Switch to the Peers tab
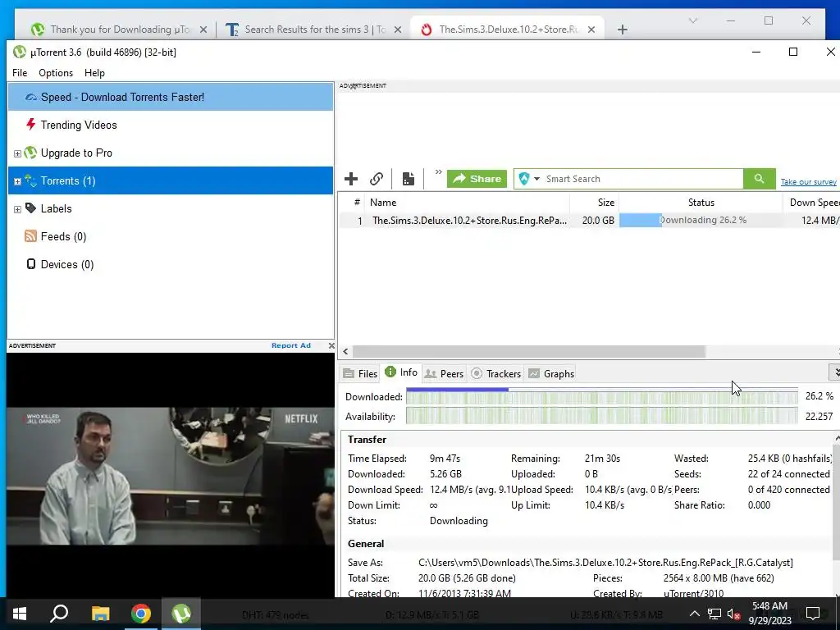This screenshot has width=840, height=630. click(x=444, y=374)
